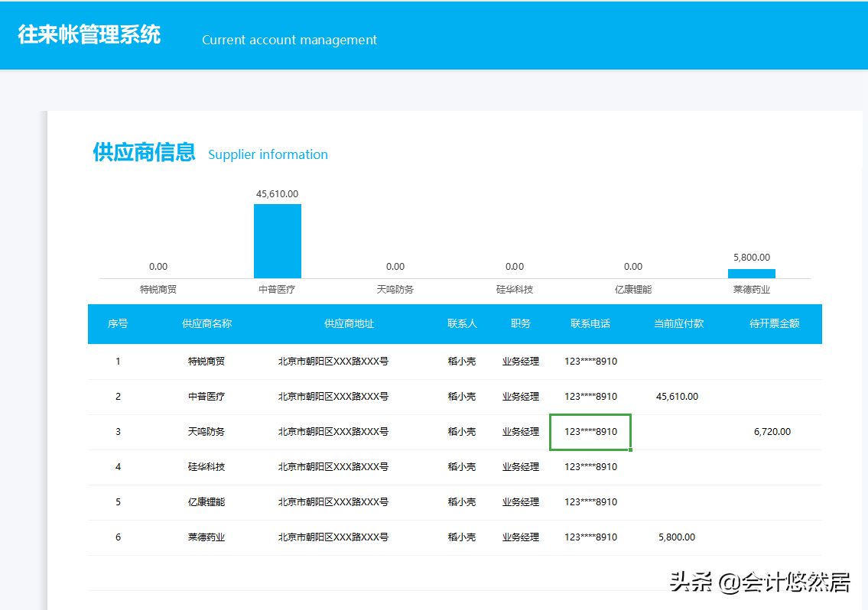868x610 pixels.
Task: Click the Current account management header text
Action: 289,40
